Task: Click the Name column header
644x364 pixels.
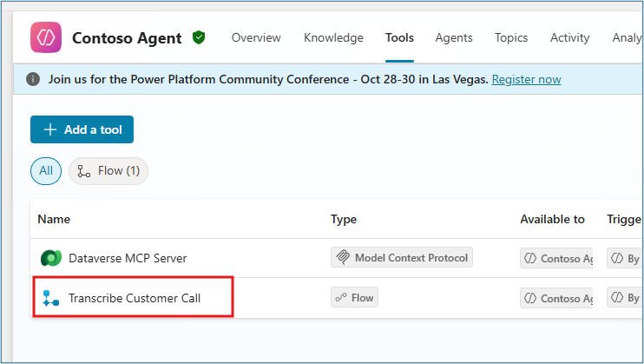Action: [54, 219]
